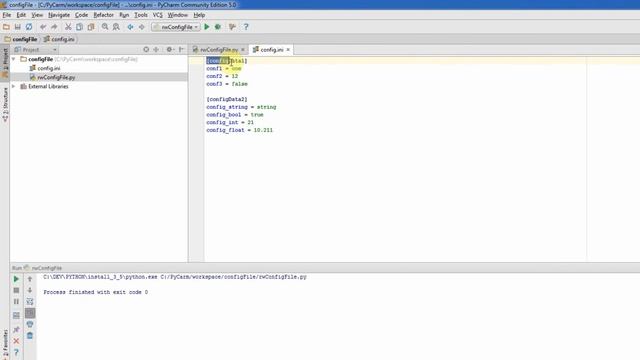The image size is (640, 360).
Task: Toggle scroll to end in Run console
Action: point(30,313)
